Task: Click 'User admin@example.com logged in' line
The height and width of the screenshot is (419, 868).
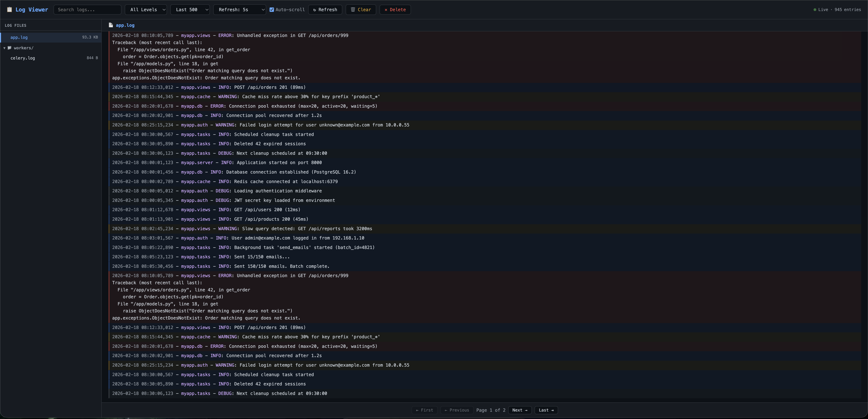Action: (x=485, y=238)
